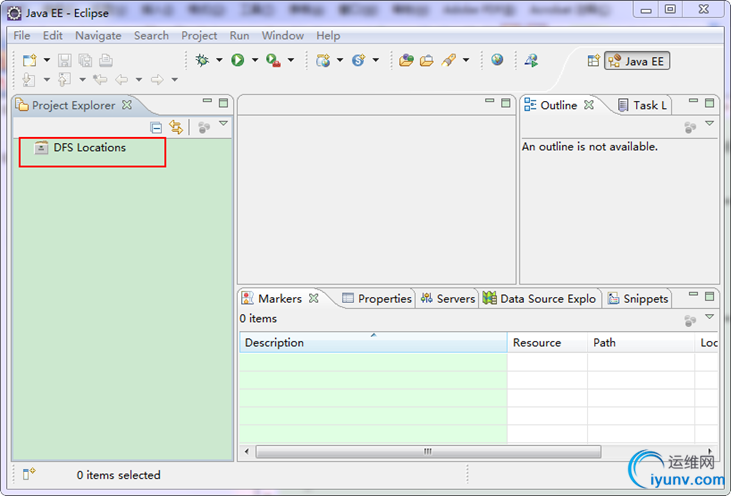Open Project Explorer view menu triangle
The width and height of the screenshot is (731, 496).
click(x=224, y=124)
